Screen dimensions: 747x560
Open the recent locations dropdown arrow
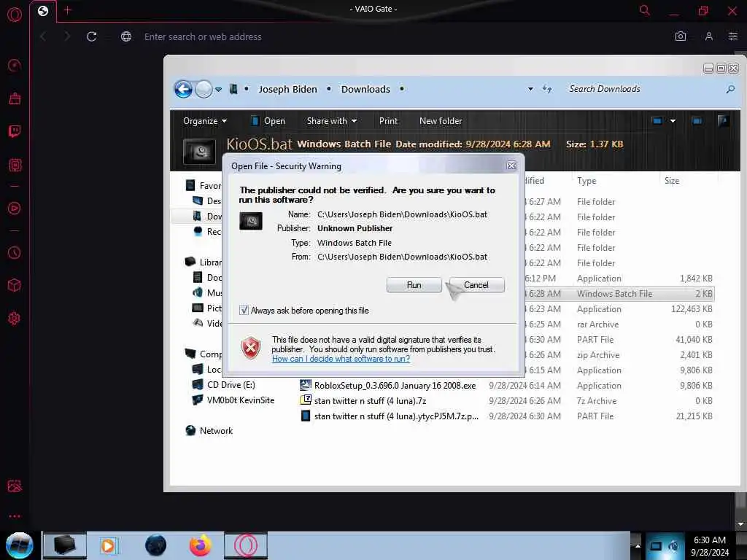click(x=218, y=90)
